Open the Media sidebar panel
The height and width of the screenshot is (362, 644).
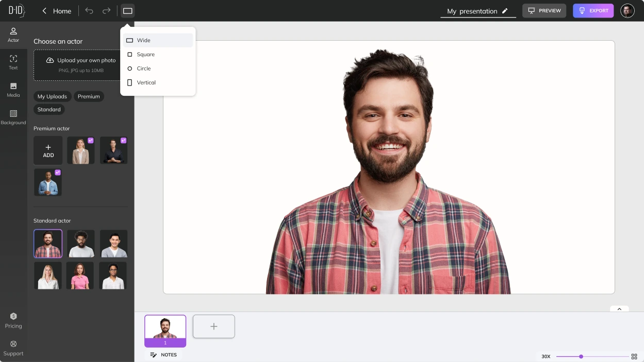click(13, 90)
